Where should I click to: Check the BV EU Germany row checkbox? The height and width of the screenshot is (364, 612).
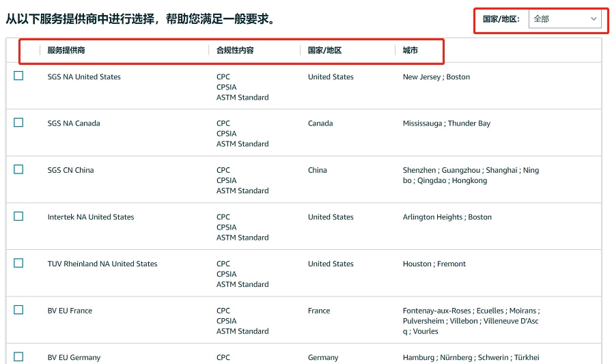(x=18, y=356)
